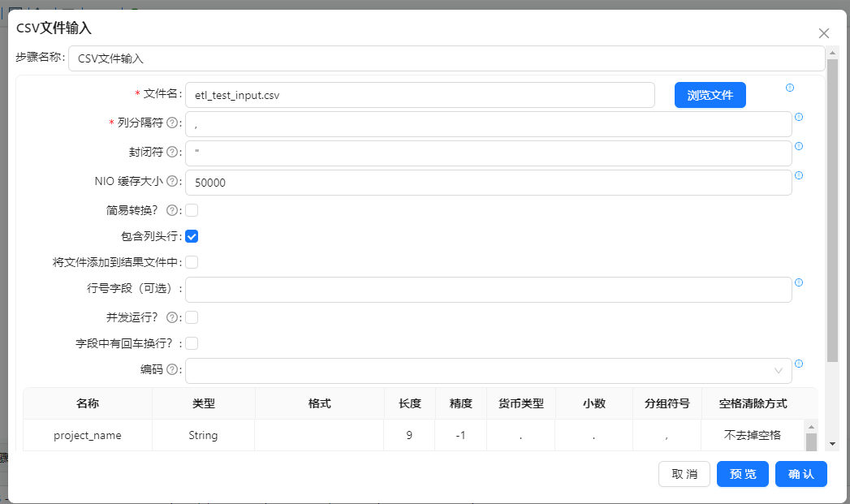Open the 编码 dropdown list
The height and width of the screenshot is (504, 850).
pyautogui.click(x=488, y=371)
